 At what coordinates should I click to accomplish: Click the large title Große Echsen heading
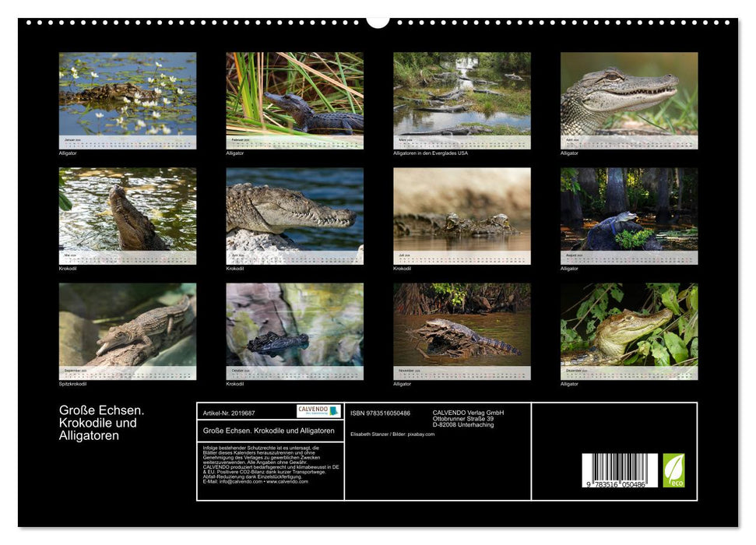pyautogui.click(x=102, y=423)
